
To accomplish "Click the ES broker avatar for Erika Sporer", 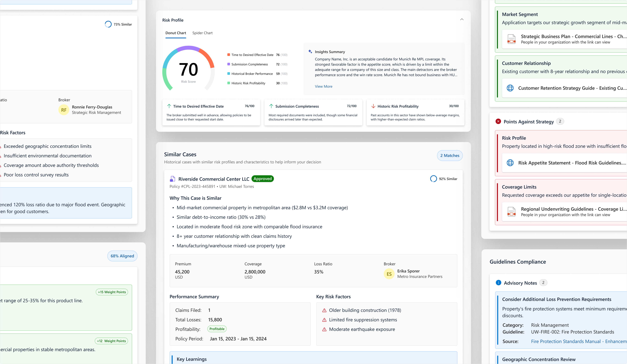I will pyautogui.click(x=389, y=274).
